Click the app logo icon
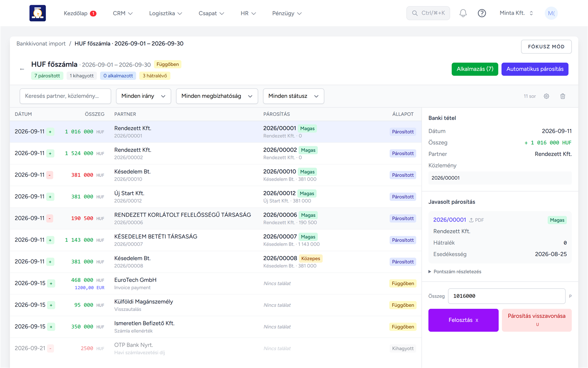Screen dimensions: 588x368 click(37, 13)
